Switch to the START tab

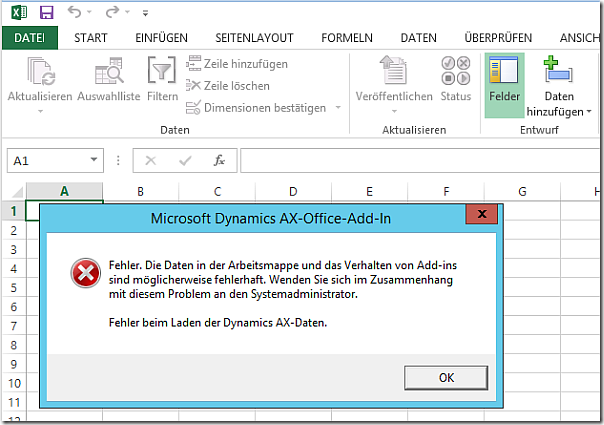click(91, 38)
